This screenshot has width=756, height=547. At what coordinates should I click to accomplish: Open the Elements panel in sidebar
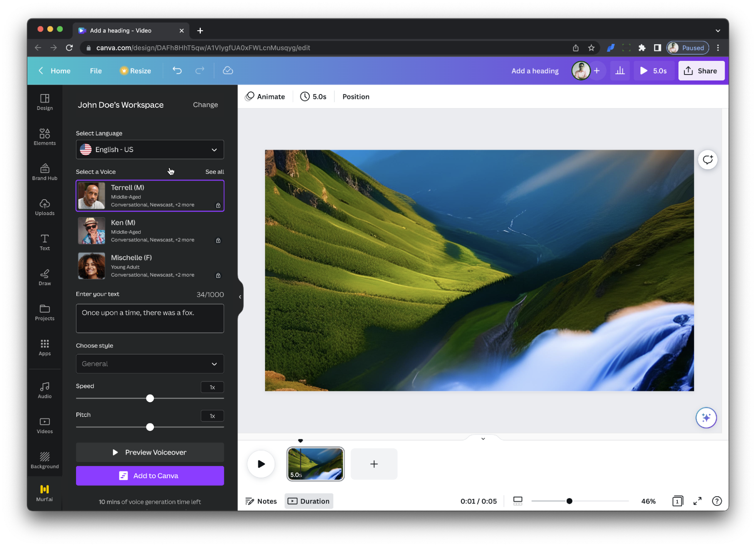45,137
